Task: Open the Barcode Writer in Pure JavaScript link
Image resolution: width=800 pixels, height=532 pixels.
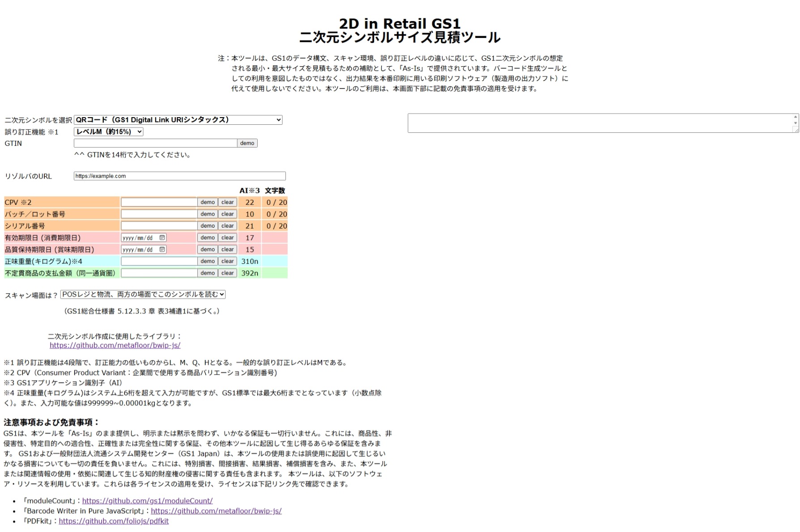Action: click(x=216, y=511)
